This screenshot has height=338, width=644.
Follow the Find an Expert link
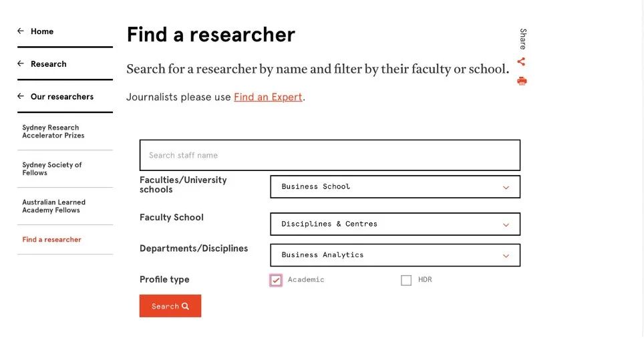pos(268,97)
